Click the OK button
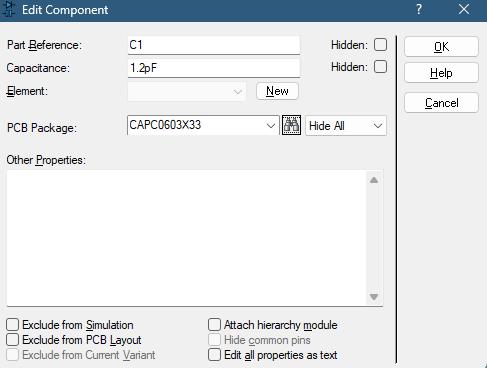Image resolution: width=487 pixels, height=368 pixels. tap(441, 47)
